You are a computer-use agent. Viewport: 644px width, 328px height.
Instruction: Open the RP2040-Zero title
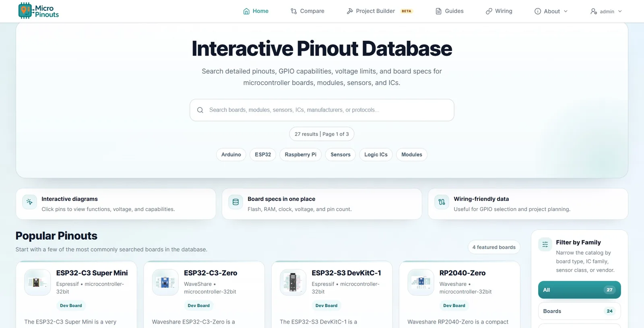tap(462, 273)
